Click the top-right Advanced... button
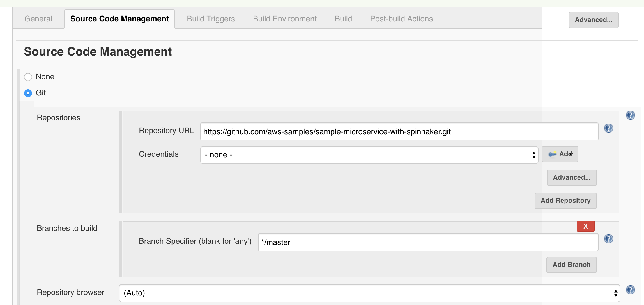The image size is (644, 305). 594,20
